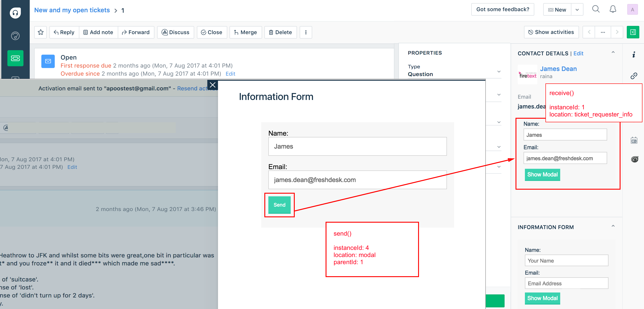Edit the overdue due date link
Image resolution: width=644 pixels, height=309 pixels.
pos(230,74)
